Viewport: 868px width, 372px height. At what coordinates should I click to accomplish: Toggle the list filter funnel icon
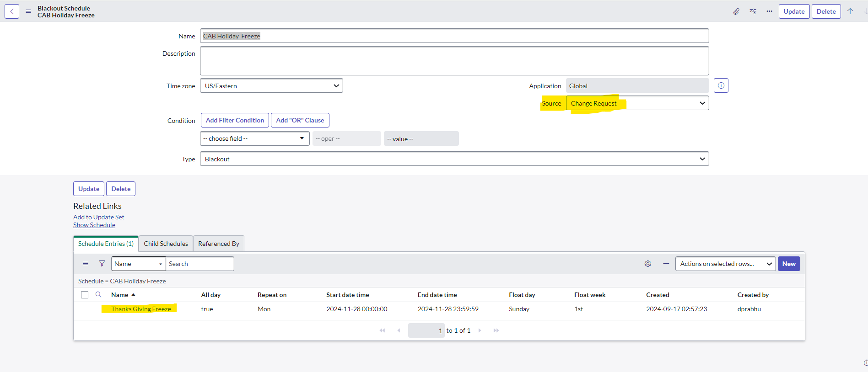102,264
